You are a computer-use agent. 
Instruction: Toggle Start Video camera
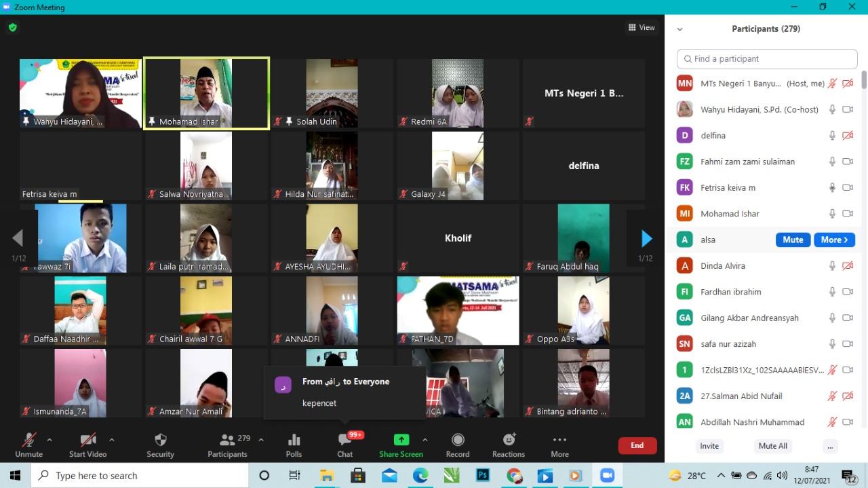coord(87,440)
